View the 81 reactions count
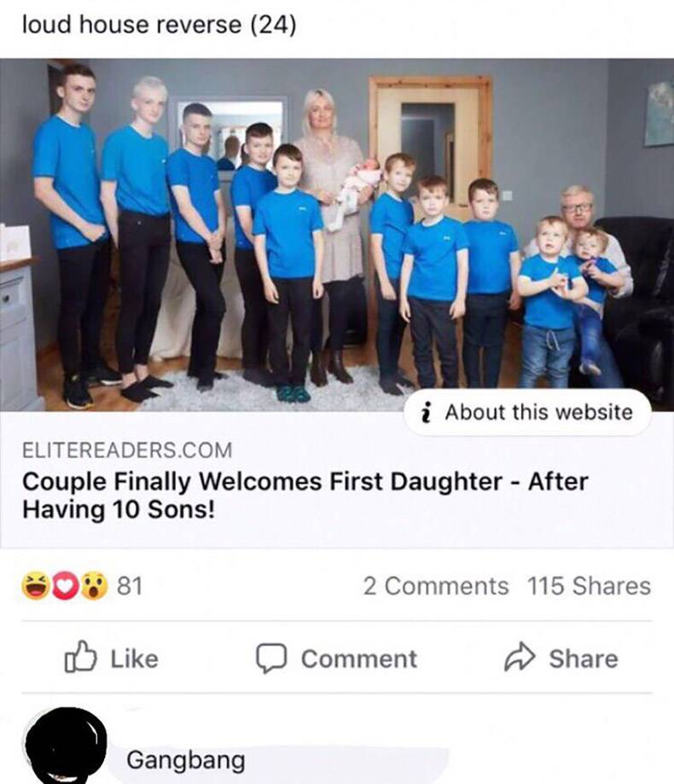Image resolution: width=674 pixels, height=784 pixels. [130, 585]
